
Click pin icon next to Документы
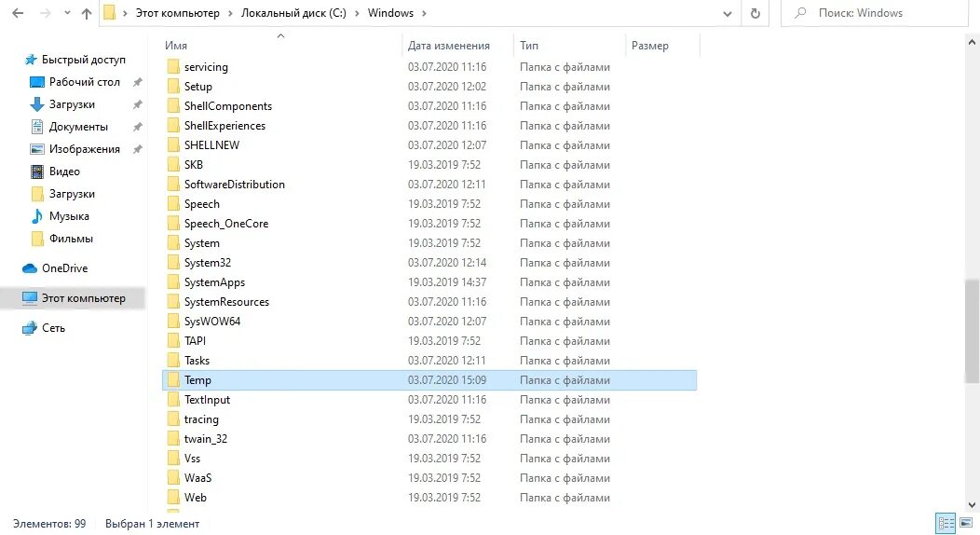pyautogui.click(x=138, y=127)
